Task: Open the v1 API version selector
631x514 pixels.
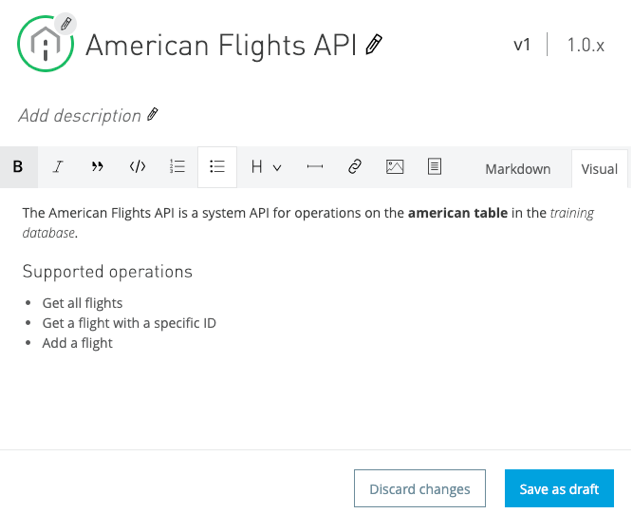Action: tap(522, 45)
